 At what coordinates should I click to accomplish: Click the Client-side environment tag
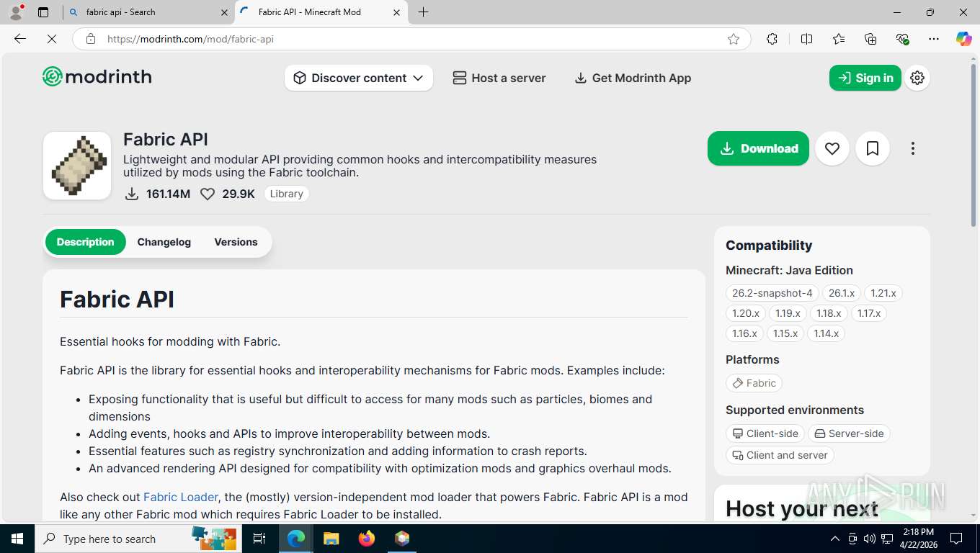(x=765, y=433)
